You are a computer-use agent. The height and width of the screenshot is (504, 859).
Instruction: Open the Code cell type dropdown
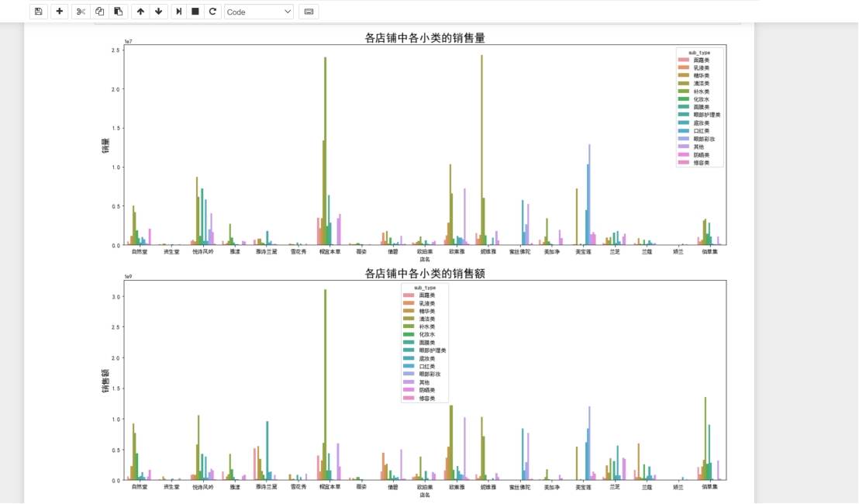[x=259, y=12]
